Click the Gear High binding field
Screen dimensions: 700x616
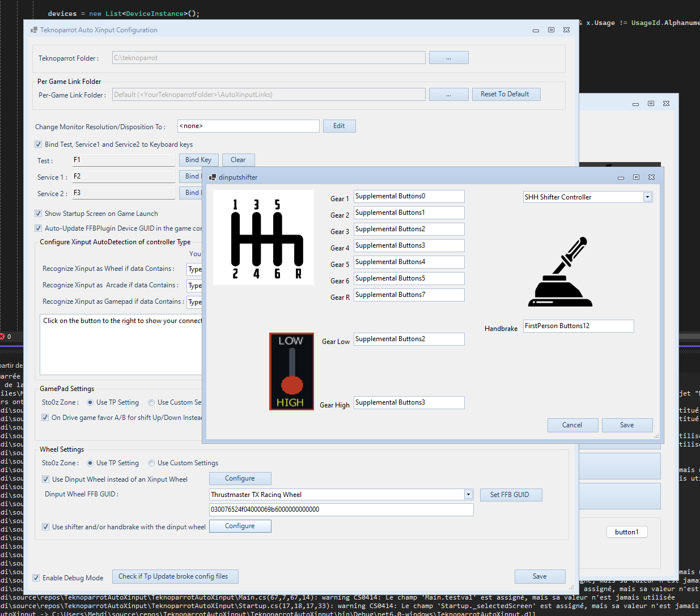[409, 402]
